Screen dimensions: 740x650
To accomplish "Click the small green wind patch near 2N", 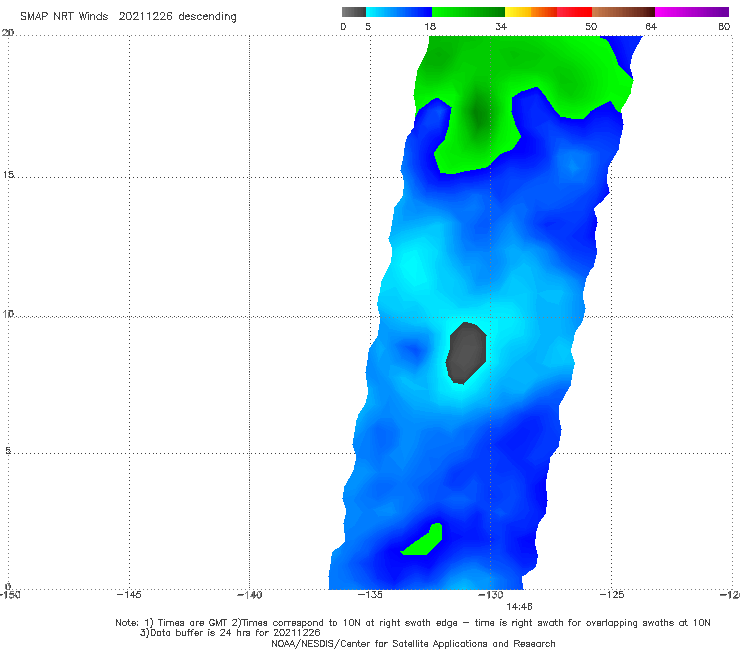I will (424, 541).
